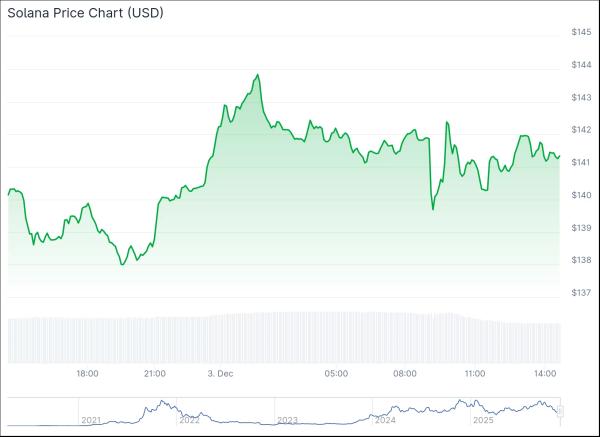600x437 pixels.
Task: Click the 3. Dec date axis label
Action: tap(220, 374)
